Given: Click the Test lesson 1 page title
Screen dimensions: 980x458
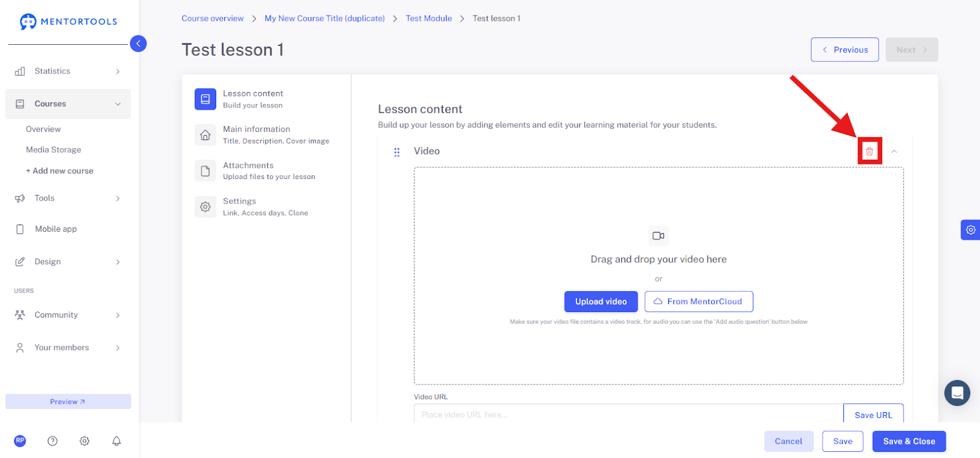Looking at the screenshot, I should pos(233,50).
